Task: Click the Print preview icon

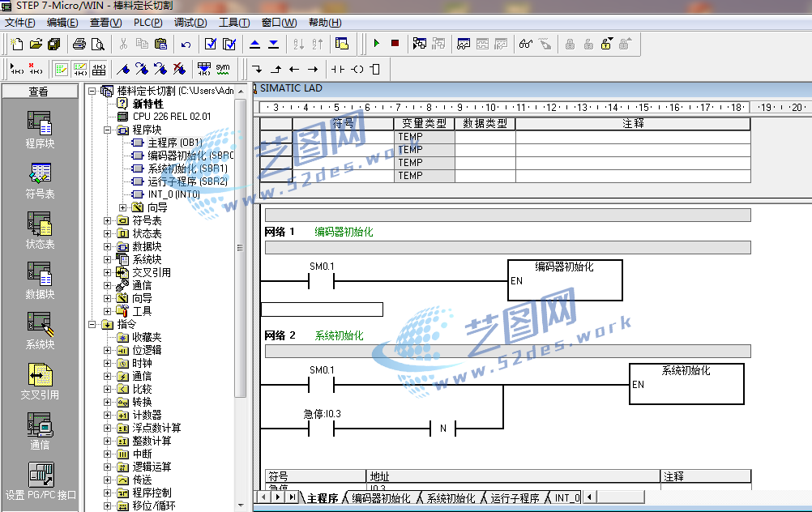Action: [98, 44]
